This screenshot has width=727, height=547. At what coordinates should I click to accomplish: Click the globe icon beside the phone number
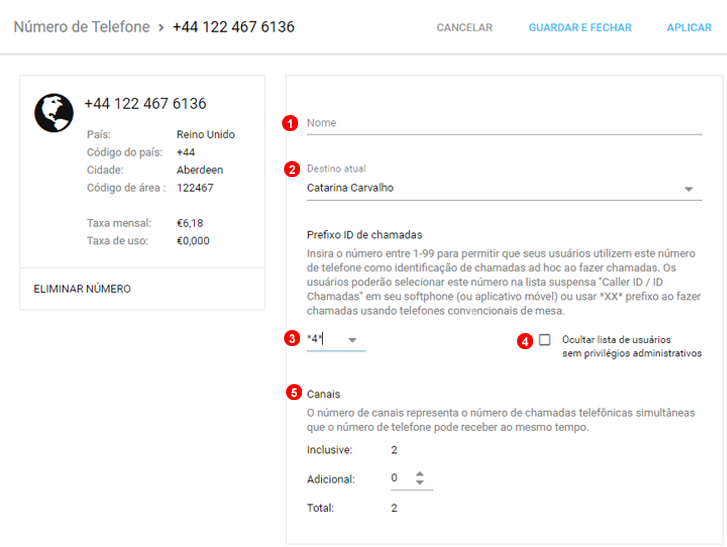coord(54,113)
